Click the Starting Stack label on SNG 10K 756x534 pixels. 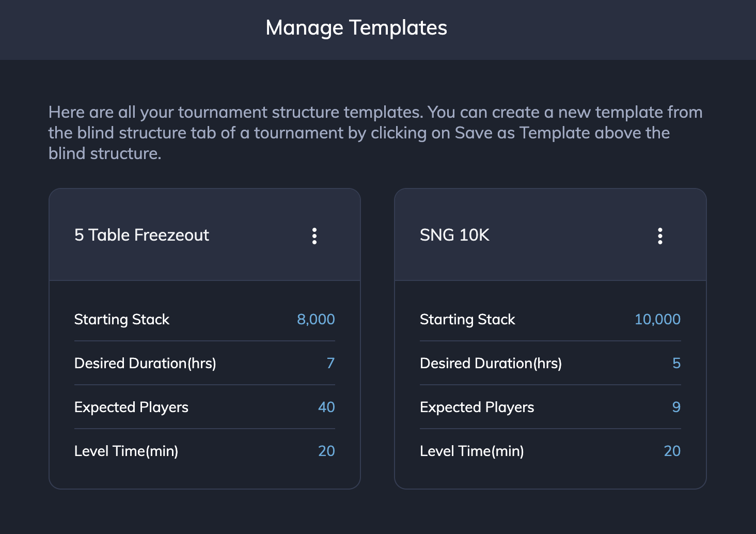pos(467,319)
